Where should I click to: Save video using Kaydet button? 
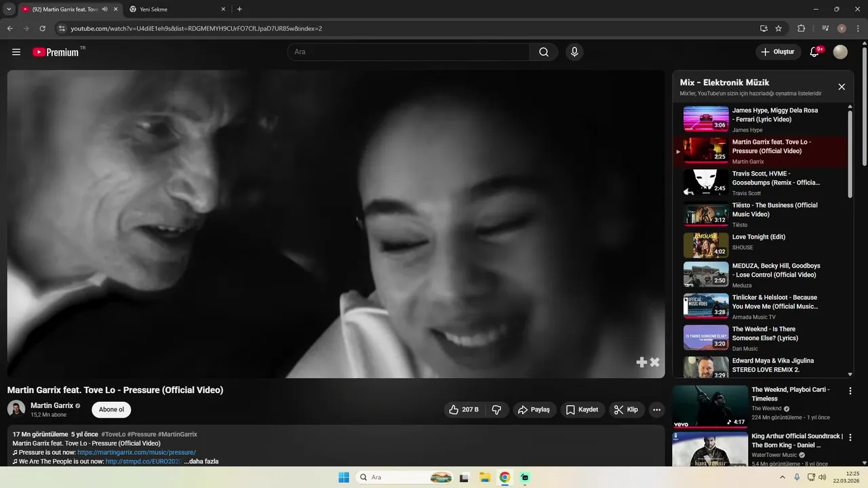tap(582, 409)
